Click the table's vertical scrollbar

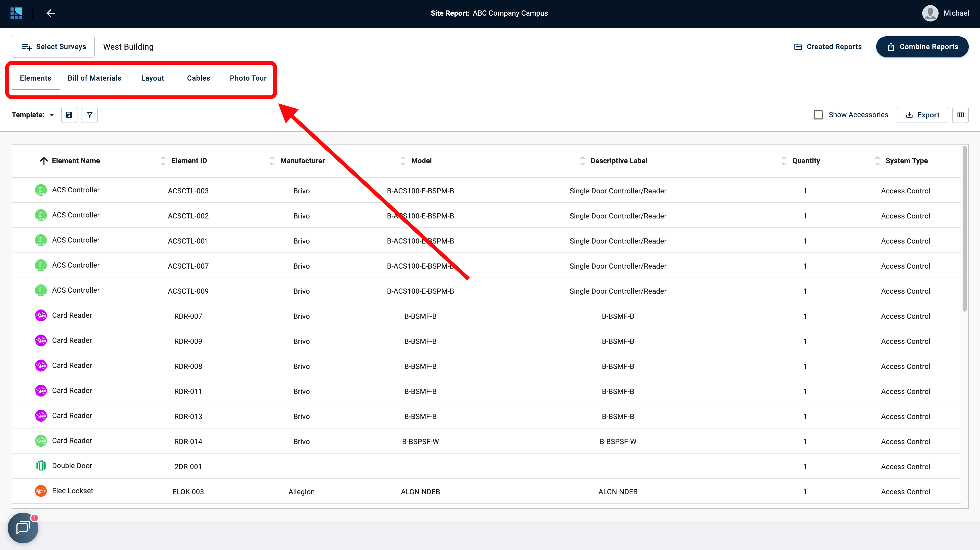click(964, 228)
